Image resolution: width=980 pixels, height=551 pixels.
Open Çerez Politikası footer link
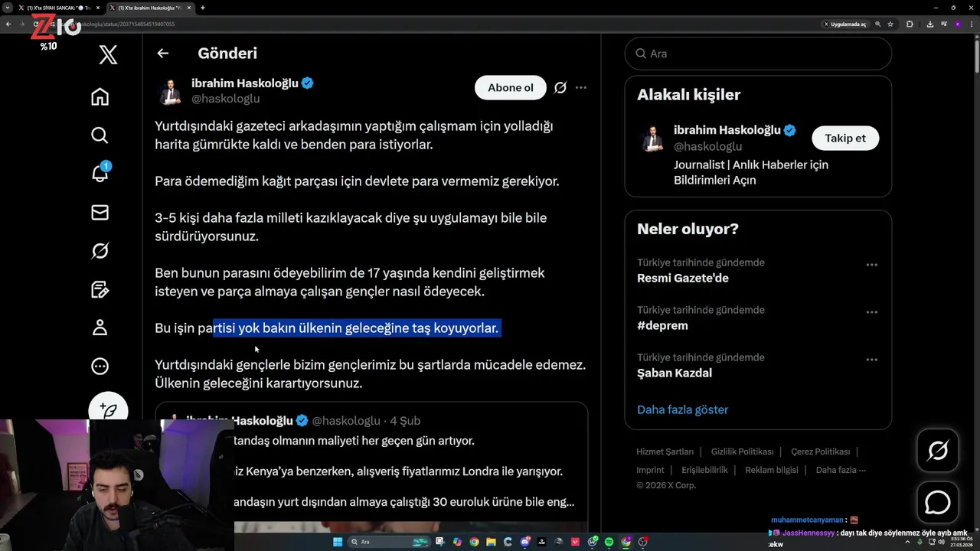[821, 452]
